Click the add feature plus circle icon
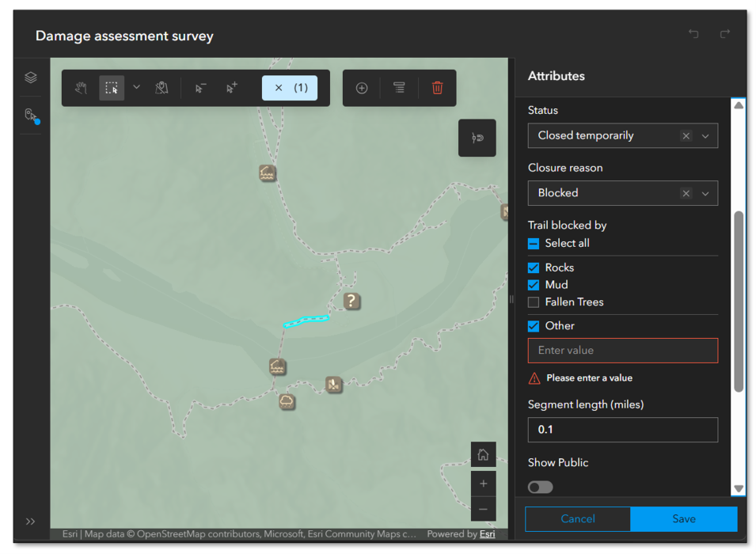Screen dimensions: 756x554 click(x=362, y=88)
